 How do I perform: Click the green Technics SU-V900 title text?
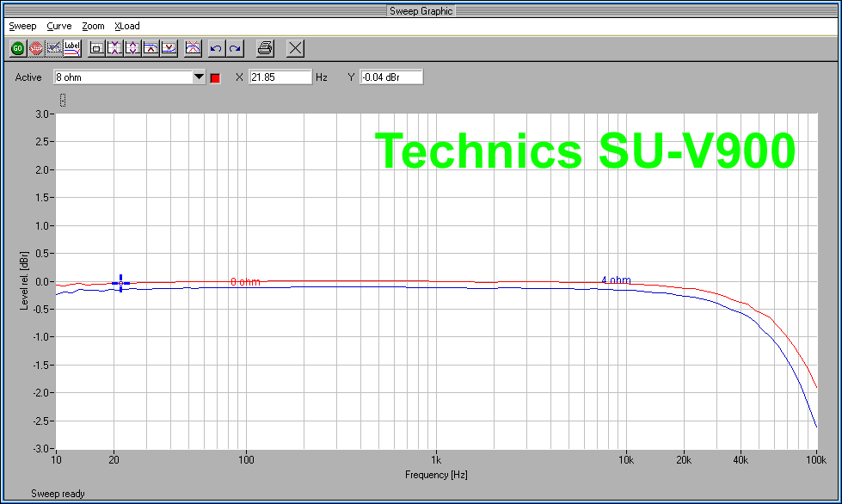(586, 151)
